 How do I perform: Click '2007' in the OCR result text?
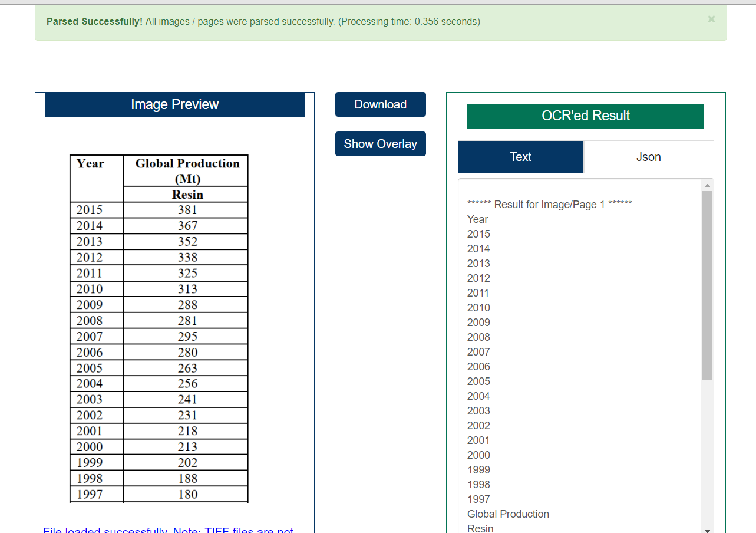pyautogui.click(x=478, y=352)
